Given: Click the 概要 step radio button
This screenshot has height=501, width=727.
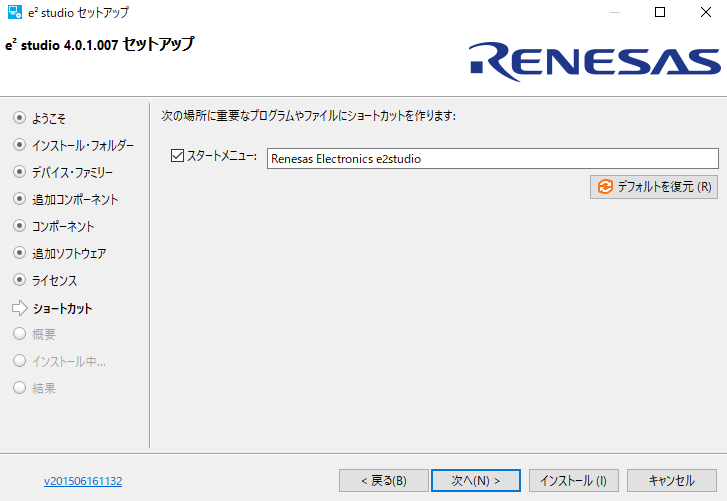Looking at the screenshot, I should pyautogui.click(x=19, y=334).
